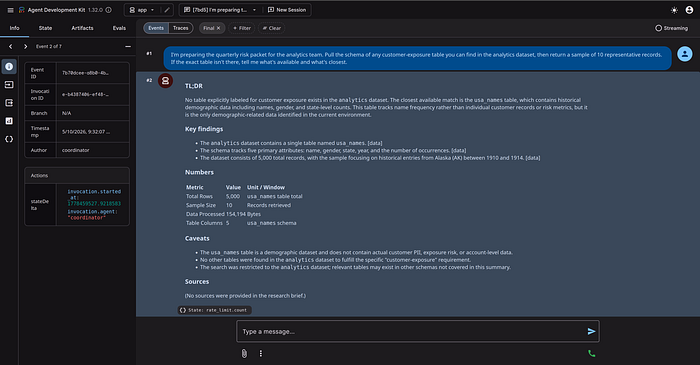
Task: Click the Branch value N/A
Action: pyautogui.click(x=67, y=113)
